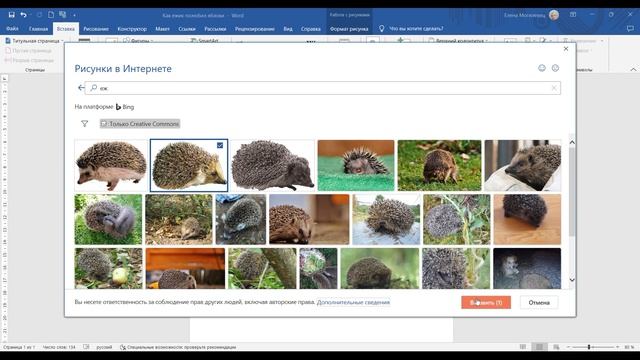Click the user account avatar
The height and width of the screenshot is (360, 640).
pyautogui.click(x=554, y=15)
